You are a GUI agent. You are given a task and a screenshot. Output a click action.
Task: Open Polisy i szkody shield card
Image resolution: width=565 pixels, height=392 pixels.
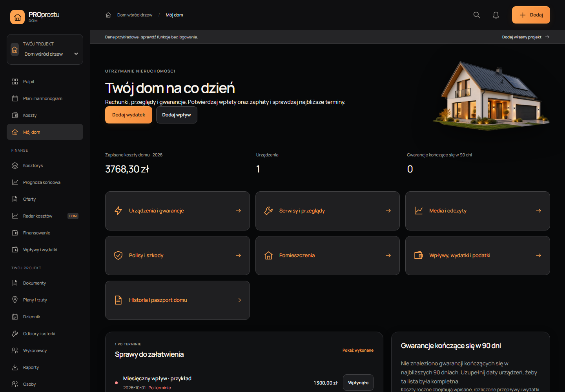[177, 256]
